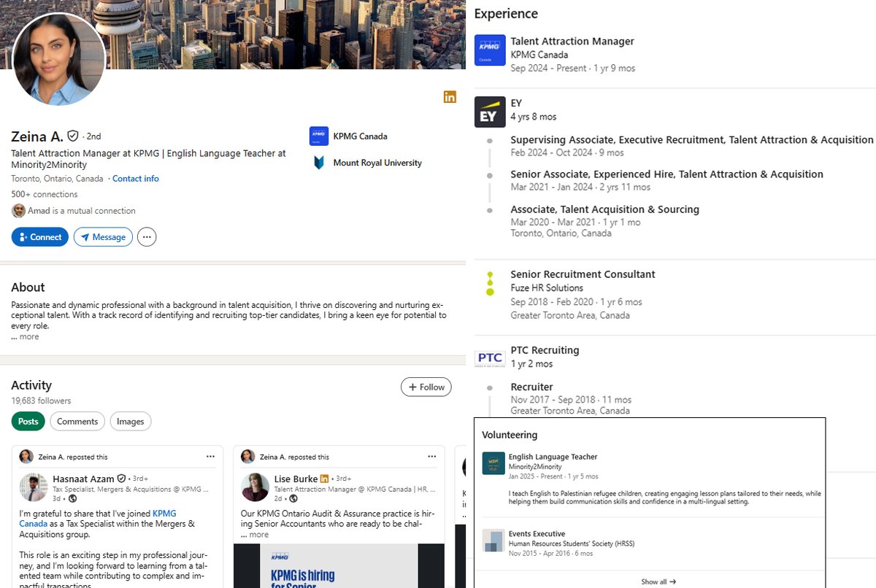Show all volunteering entries

(658, 581)
